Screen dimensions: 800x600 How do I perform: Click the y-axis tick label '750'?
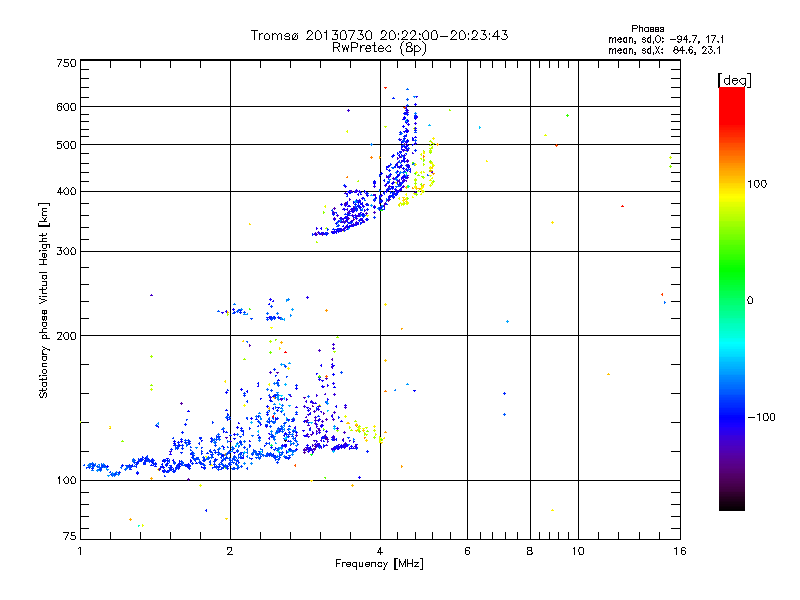point(66,63)
